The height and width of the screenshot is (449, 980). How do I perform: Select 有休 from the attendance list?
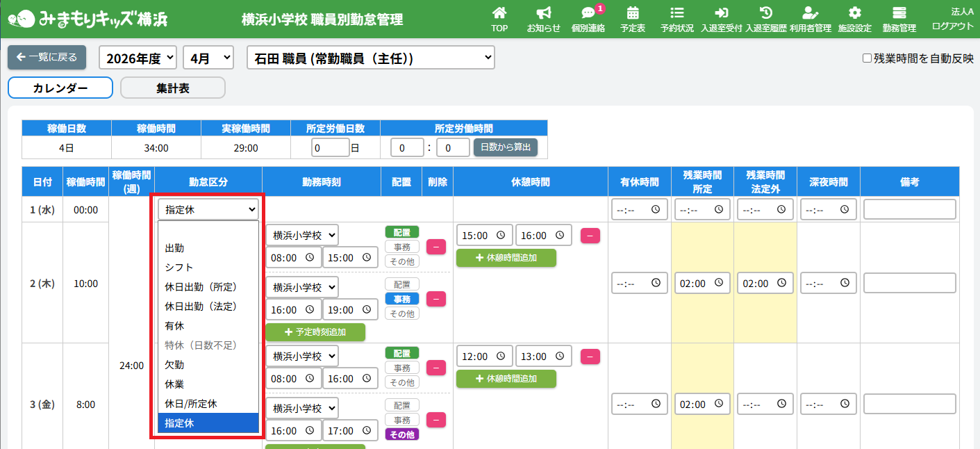(174, 325)
